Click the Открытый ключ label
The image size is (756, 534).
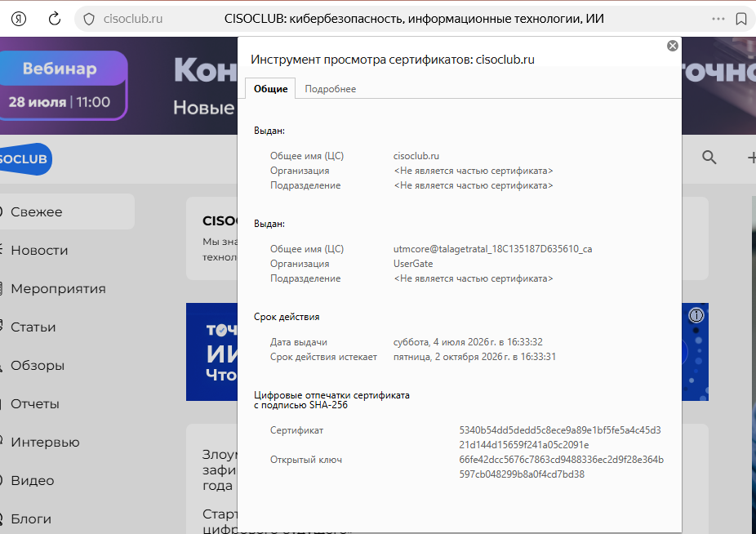[x=305, y=460]
